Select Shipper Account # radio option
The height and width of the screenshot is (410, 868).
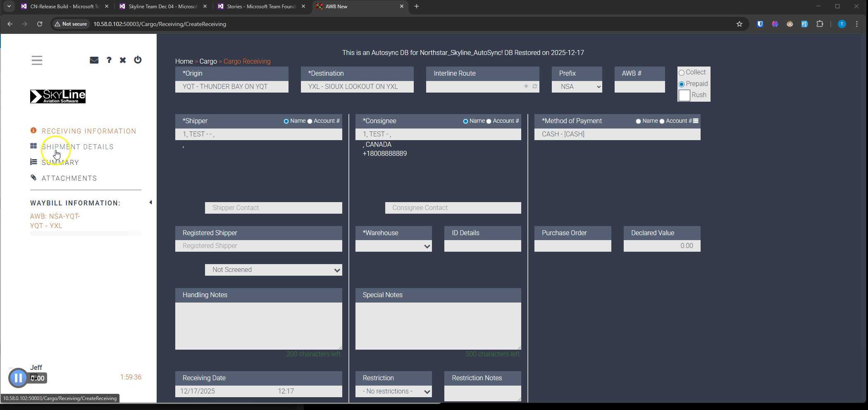pos(310,122)
